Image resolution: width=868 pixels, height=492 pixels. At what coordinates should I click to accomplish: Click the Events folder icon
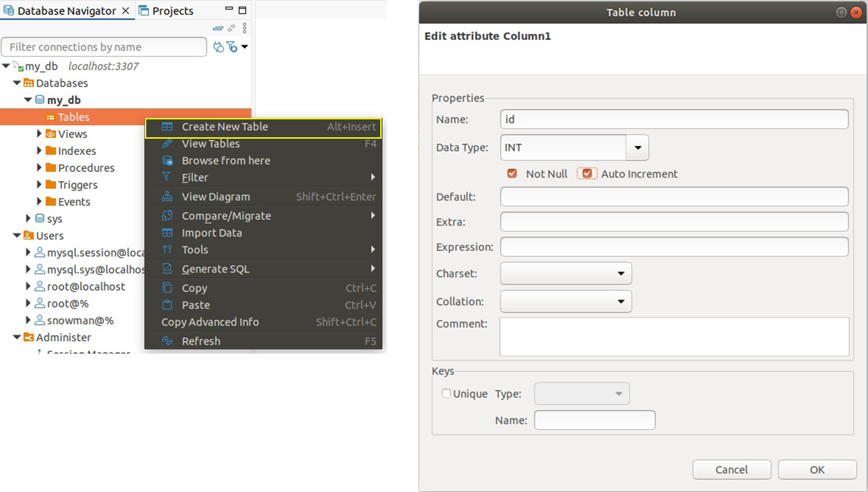[50, 202]
